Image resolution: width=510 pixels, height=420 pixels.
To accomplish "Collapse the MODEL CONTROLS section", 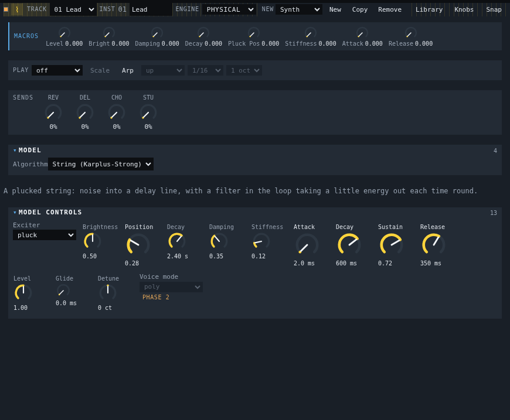I will click(47, 212).
